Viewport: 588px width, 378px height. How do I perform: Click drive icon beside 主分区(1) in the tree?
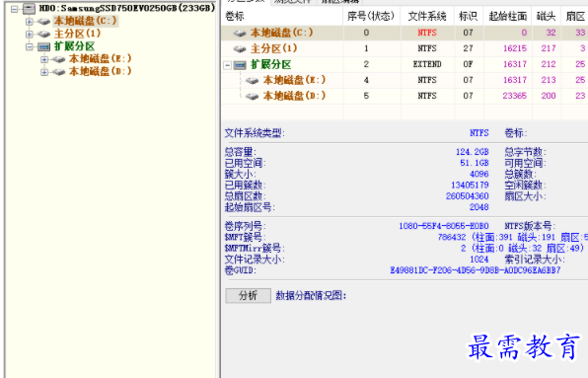tap(43, 35)
